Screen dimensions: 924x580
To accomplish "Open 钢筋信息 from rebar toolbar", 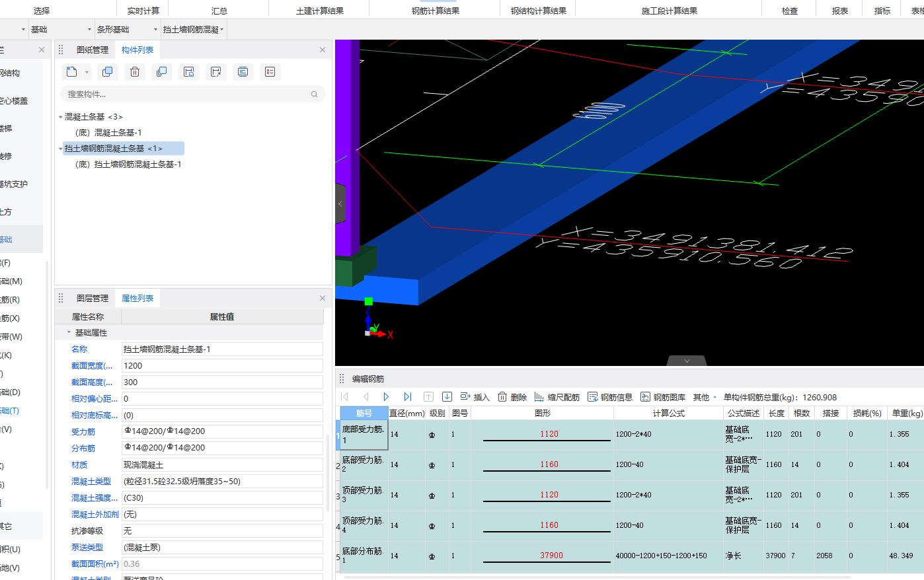I will tap(610, 397).
